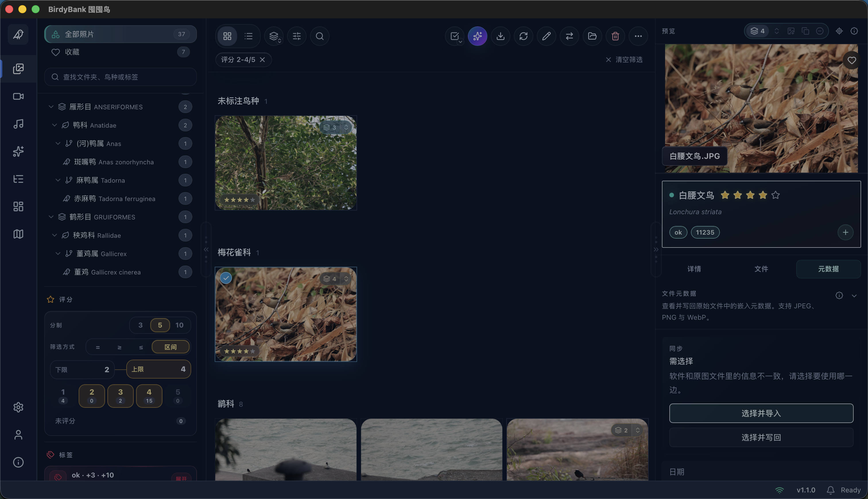This screenshot has width=868, height=499.
Task: Collapse the 鹤形目 GRUIFORMES node
Action: (x=51, y=217)
